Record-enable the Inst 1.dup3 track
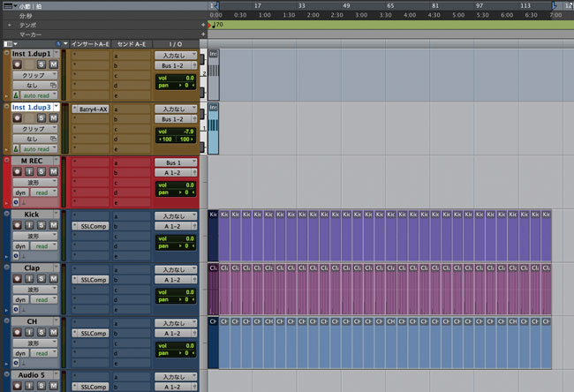The height and width of the screenshot is (392, 574). click(17, 118)
